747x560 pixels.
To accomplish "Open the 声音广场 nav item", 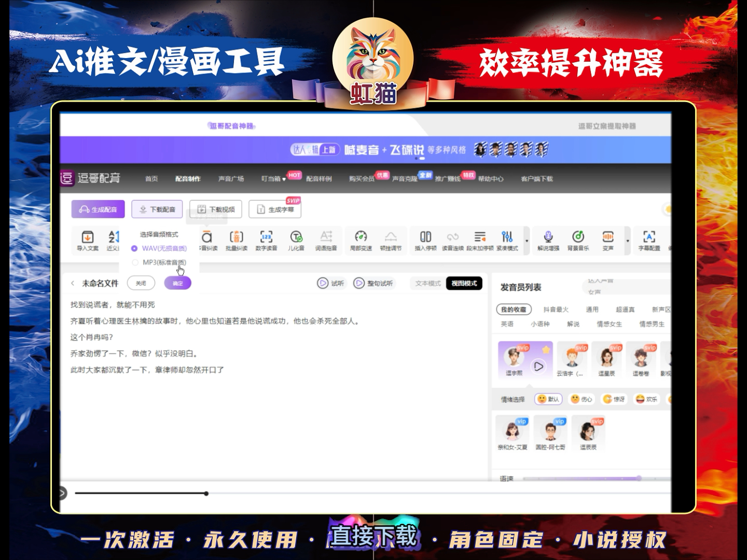I will tap(231, 179).
